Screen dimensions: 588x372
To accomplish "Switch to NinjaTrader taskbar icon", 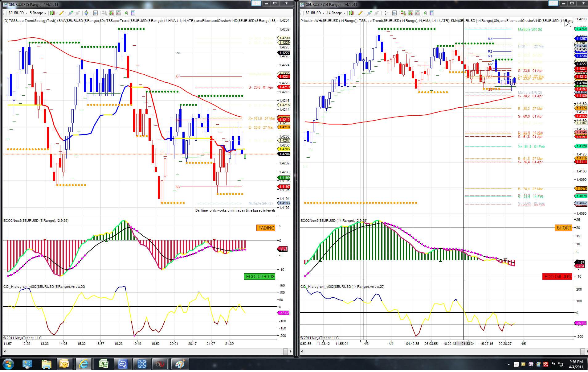I will 160,365.
